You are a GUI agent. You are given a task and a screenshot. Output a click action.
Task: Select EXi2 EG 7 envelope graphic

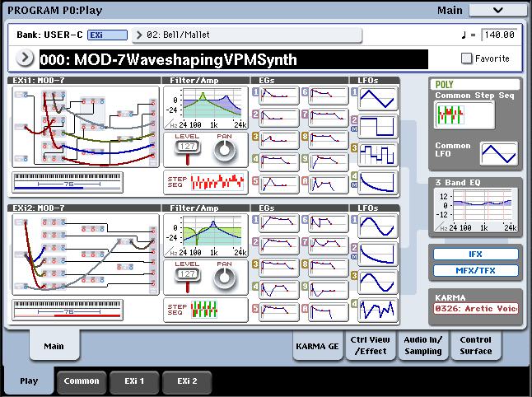[x=329, y=245]
